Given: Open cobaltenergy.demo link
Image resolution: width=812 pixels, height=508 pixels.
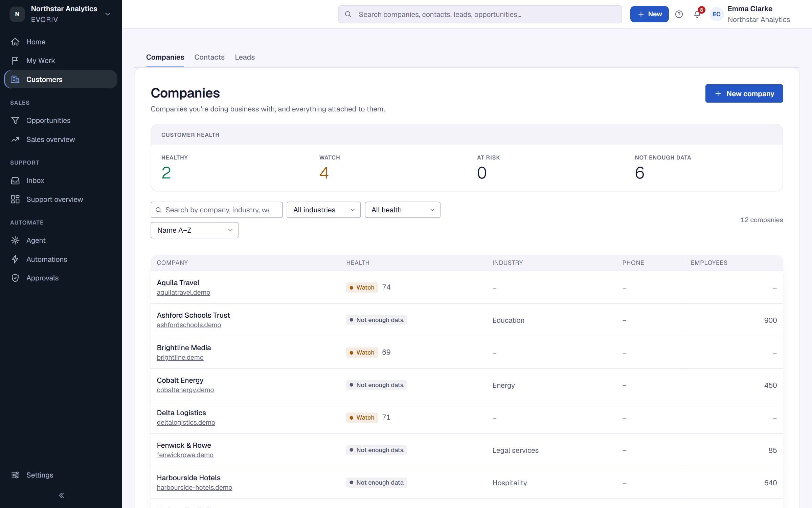Looking at the screenshot, I should coord(185,390).
